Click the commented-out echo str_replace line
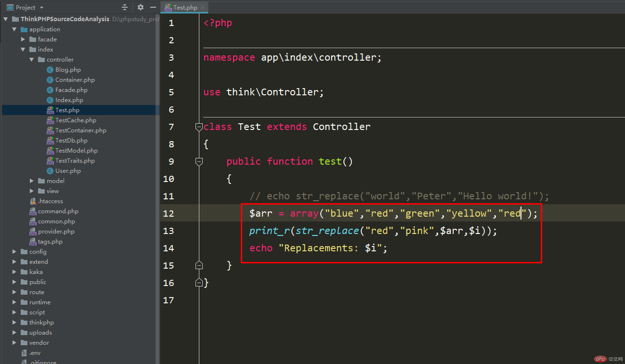 click(x=399, y=196)
